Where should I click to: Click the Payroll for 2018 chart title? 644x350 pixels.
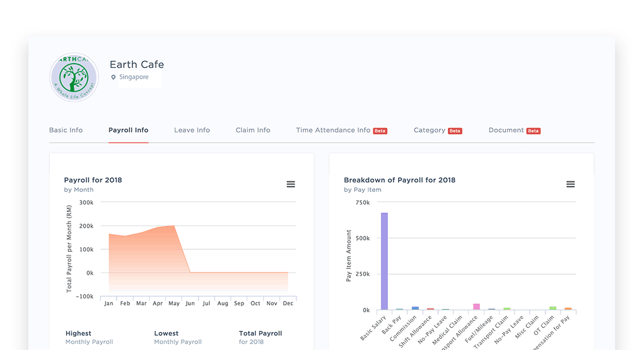(x=93, y=180)
